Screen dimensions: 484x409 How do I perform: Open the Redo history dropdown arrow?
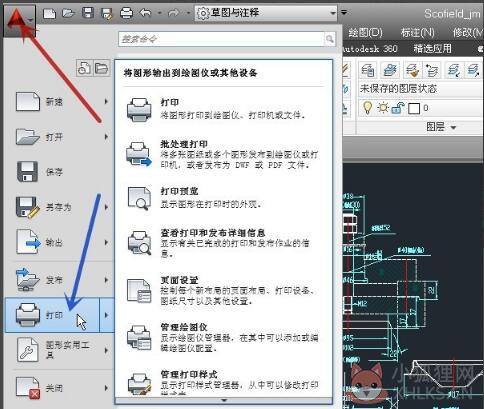pyautogui.click(x=188, y=14)
